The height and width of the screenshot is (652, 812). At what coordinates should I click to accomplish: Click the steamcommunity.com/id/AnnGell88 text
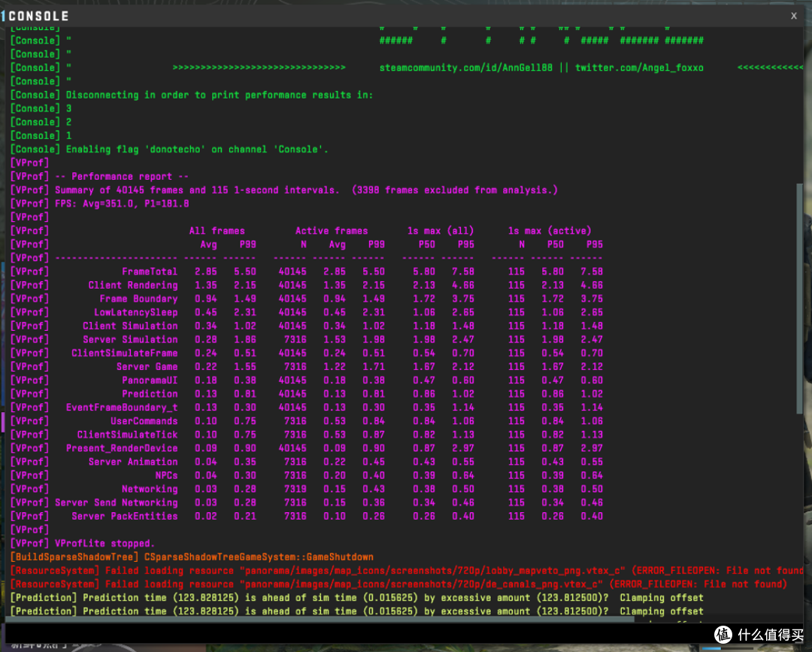pos(465,68)
